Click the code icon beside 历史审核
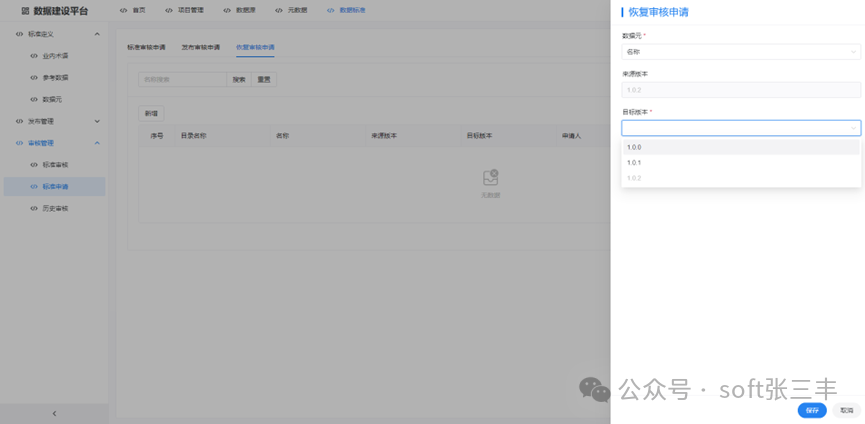This screenshot has width=865, height=424. [34, 208]
